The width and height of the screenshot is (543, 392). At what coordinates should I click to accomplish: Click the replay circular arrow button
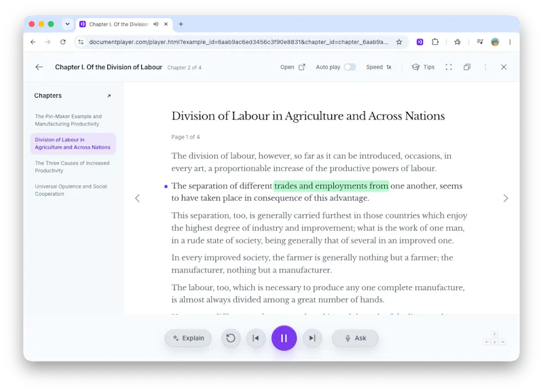click(x=231, y=338)
